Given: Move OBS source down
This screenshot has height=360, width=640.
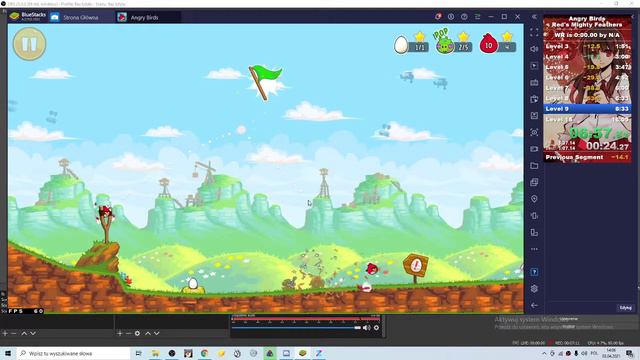Looking at the screenshot, I should [157, 333].
